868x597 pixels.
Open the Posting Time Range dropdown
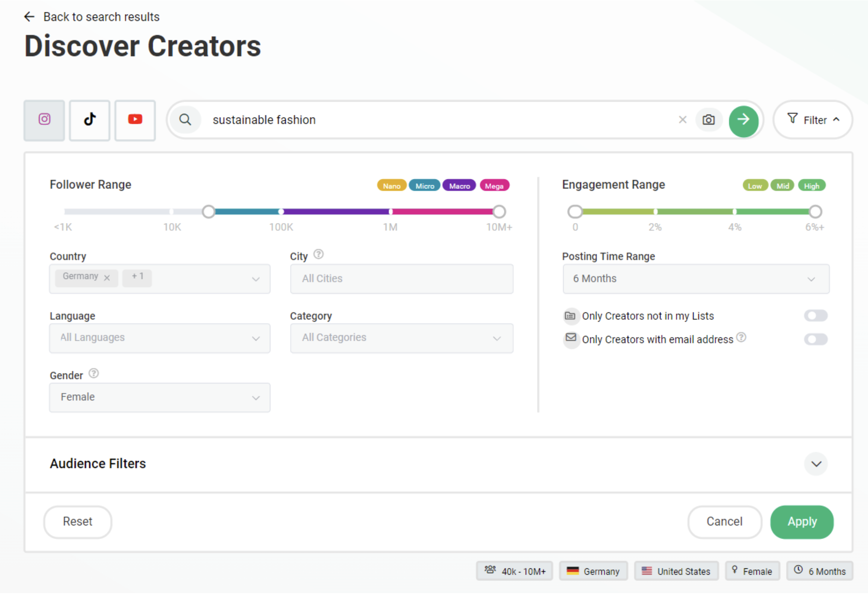click(696, 279)
